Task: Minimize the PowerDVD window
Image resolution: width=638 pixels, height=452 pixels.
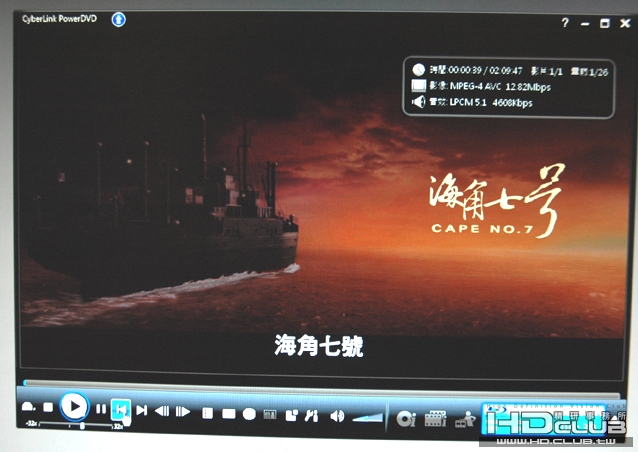Action: (585, 24)
